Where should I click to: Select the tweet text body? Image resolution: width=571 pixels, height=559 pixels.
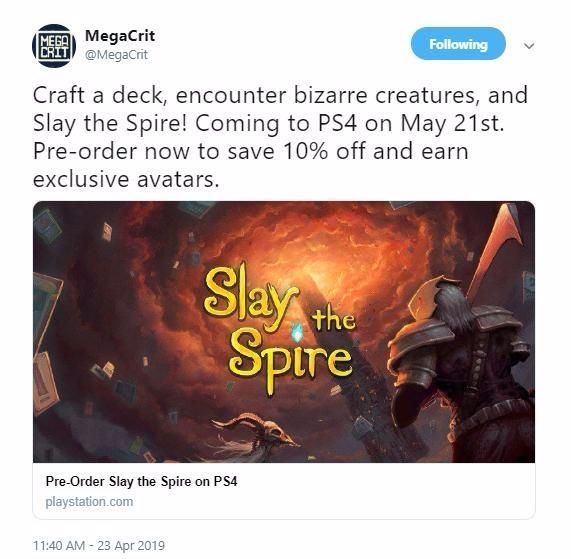280,137
